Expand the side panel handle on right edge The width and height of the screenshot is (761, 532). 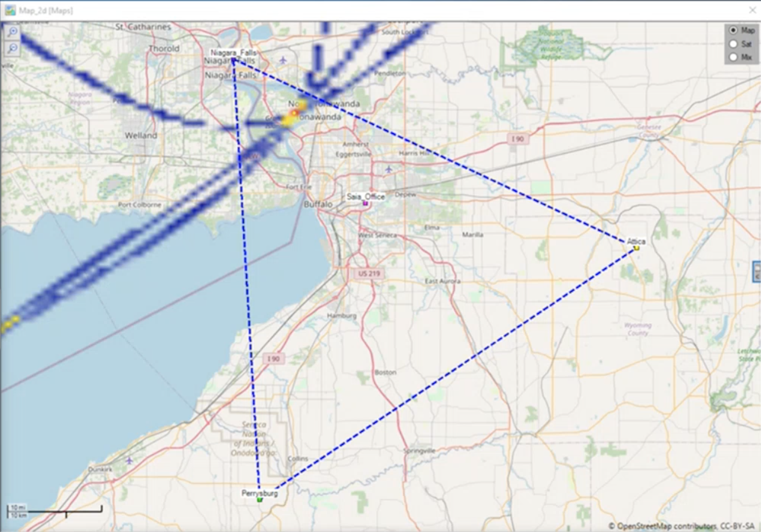click(x=757, y=271)
